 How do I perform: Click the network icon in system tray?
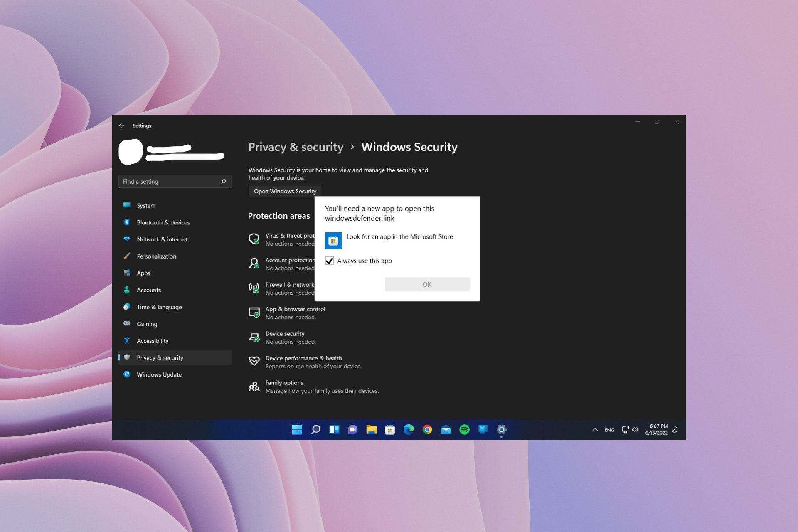click(625, 430)
